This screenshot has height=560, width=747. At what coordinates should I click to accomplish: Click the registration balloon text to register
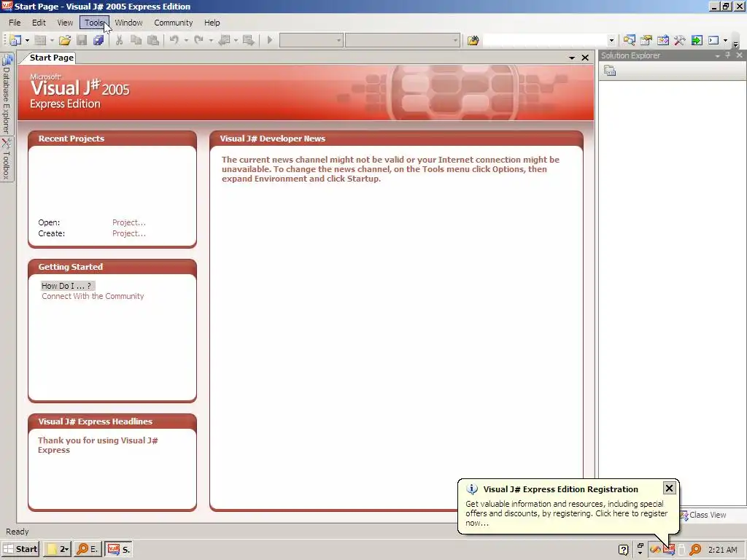pyautogui.click(x=566, y=513)
